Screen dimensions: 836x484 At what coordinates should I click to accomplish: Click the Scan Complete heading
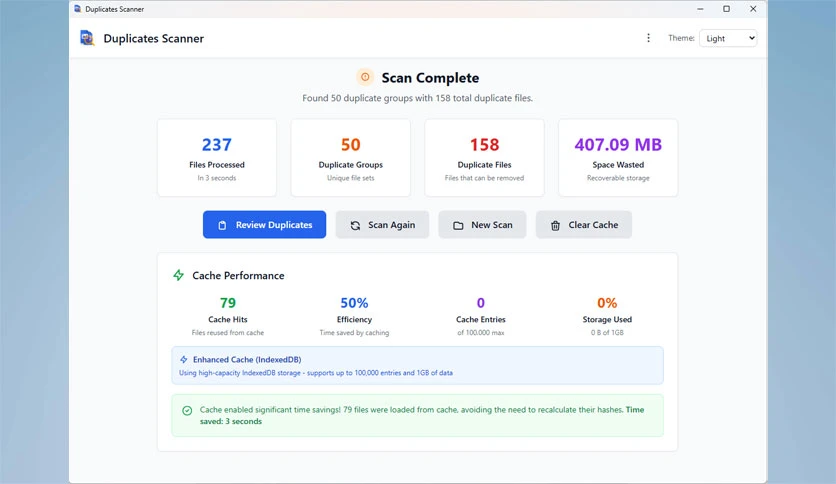tap(430, 78)
